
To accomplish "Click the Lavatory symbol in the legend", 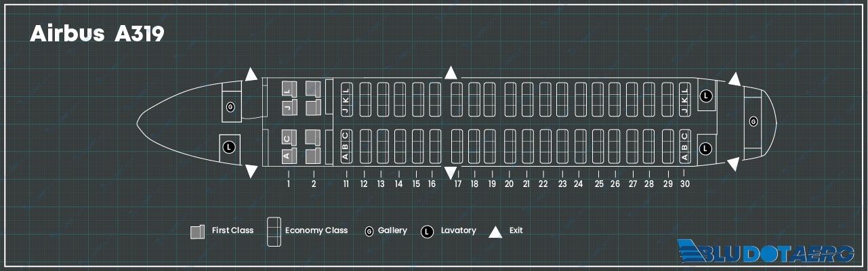I will pos(427,232).
